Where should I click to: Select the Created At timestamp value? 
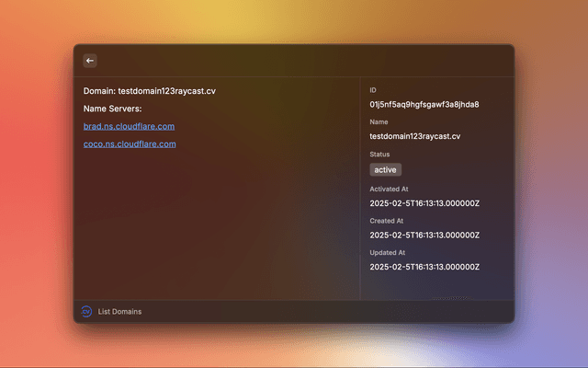tap(424, 235)
